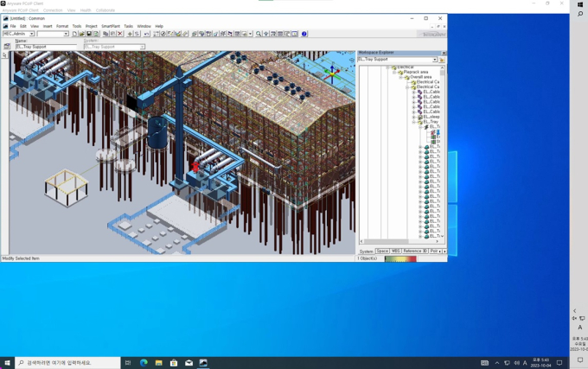The height and width of the screenshot is (369, 588).
Task: Switch to the Space tab
Action: click(x=382, y=251)
